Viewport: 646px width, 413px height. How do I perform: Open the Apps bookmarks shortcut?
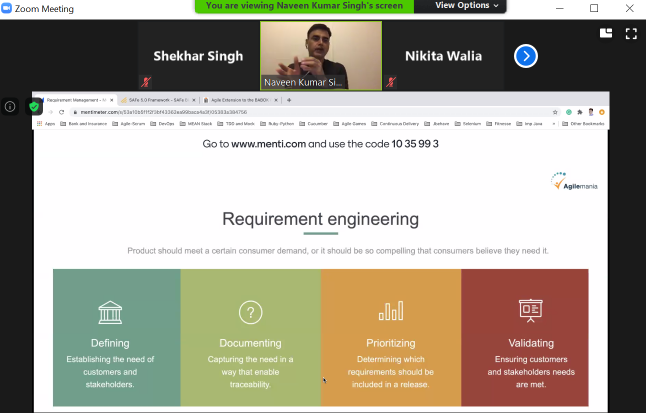pos(46,124)
